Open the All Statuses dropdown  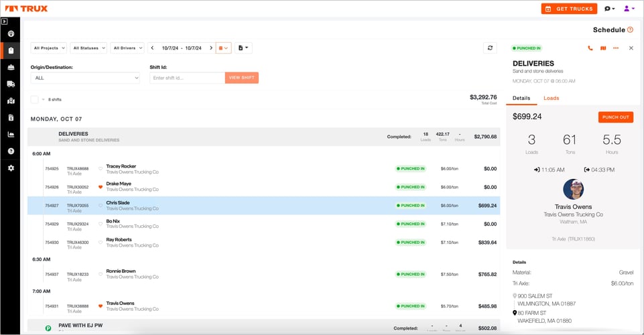pos(88,48)
